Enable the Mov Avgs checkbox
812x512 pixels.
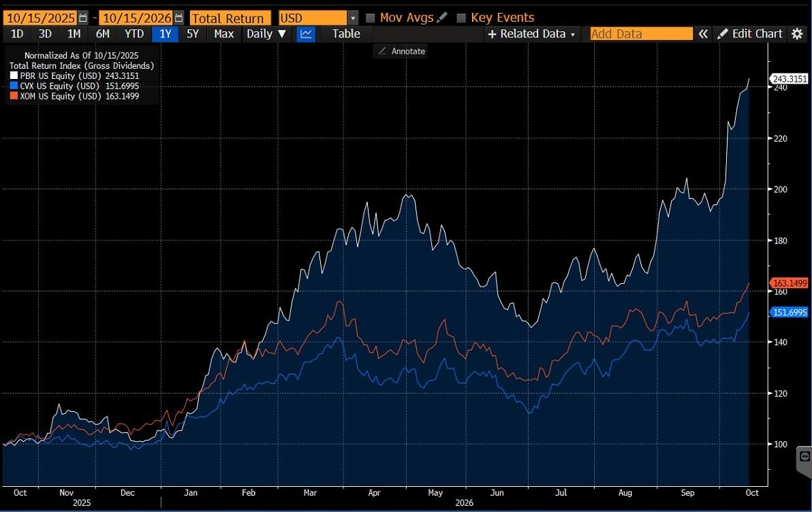pos(371,18)
